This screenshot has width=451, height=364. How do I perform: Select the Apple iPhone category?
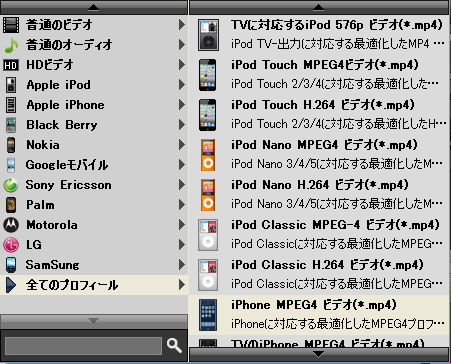click(x=94, y=105)
